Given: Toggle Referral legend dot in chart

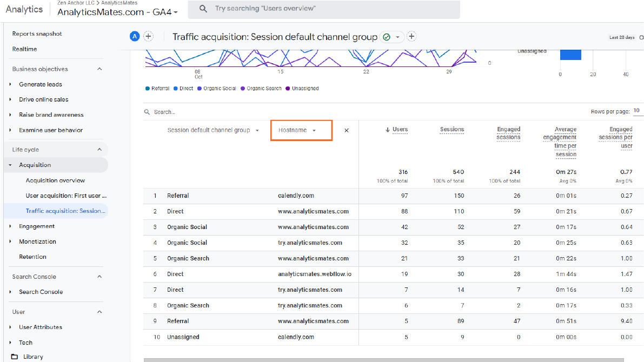Looking at the screenshot, I should pos(148,88).
